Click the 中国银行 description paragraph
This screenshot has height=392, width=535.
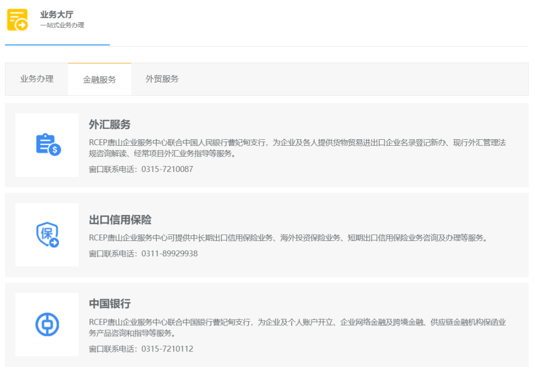[297, 328]
